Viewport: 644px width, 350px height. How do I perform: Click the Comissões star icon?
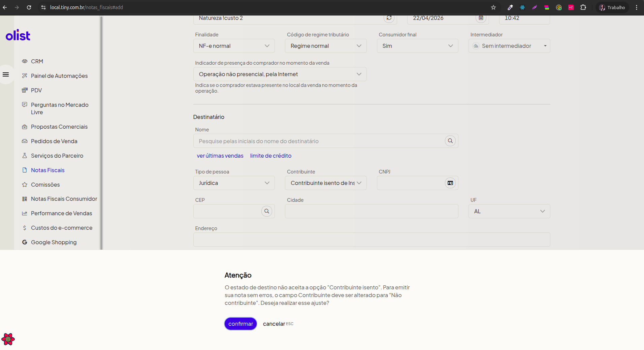tap(25, 185)
